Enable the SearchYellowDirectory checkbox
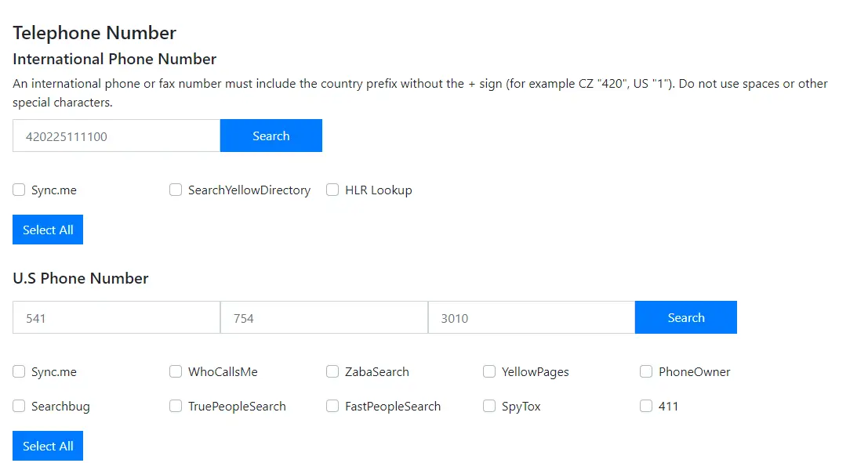This screenshot has width=868, height=463. point(176,190)
